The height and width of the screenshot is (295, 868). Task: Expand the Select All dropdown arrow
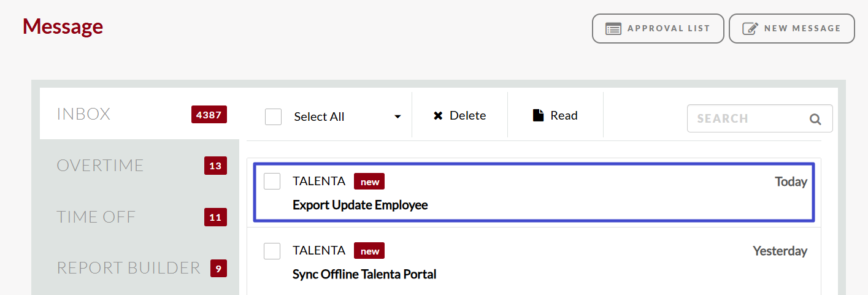click(x=398, y=117)
